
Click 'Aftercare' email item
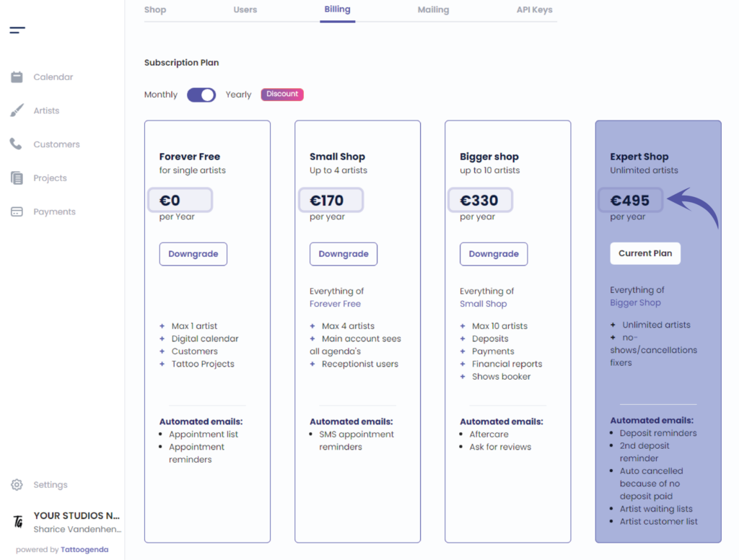point(489,434)
